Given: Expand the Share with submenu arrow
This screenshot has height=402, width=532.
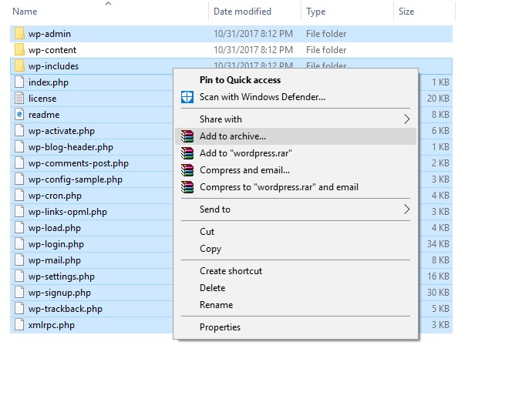Looking at the screenshot, I should [x=407, y=119].
